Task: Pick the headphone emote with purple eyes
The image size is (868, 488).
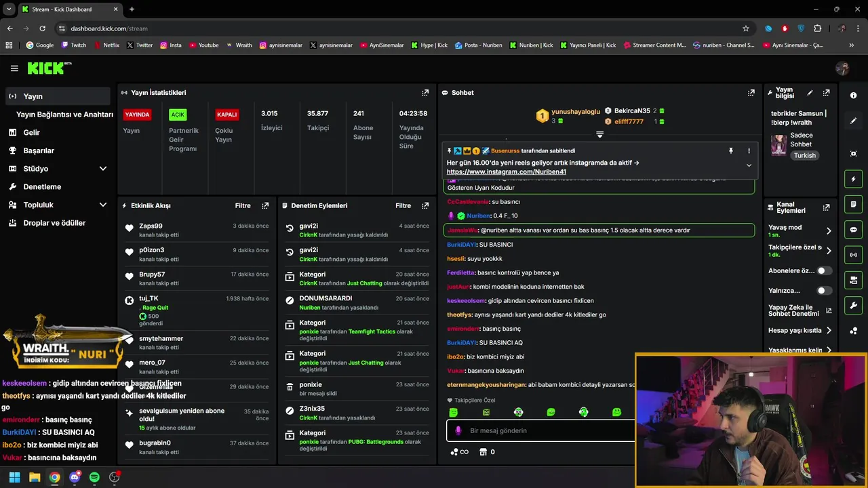Action: click(x=518, y=412)
